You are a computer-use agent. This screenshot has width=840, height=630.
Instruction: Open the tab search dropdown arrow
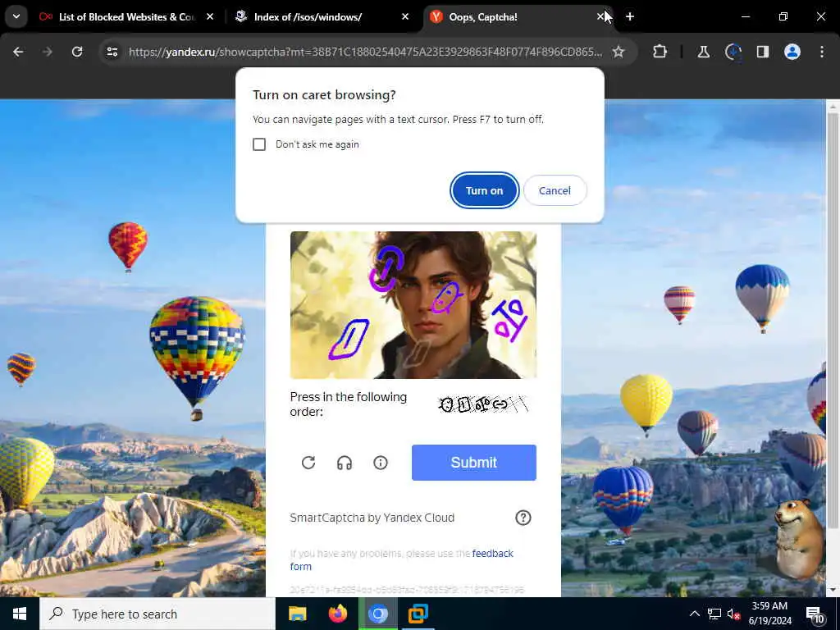tap(16, 16)
